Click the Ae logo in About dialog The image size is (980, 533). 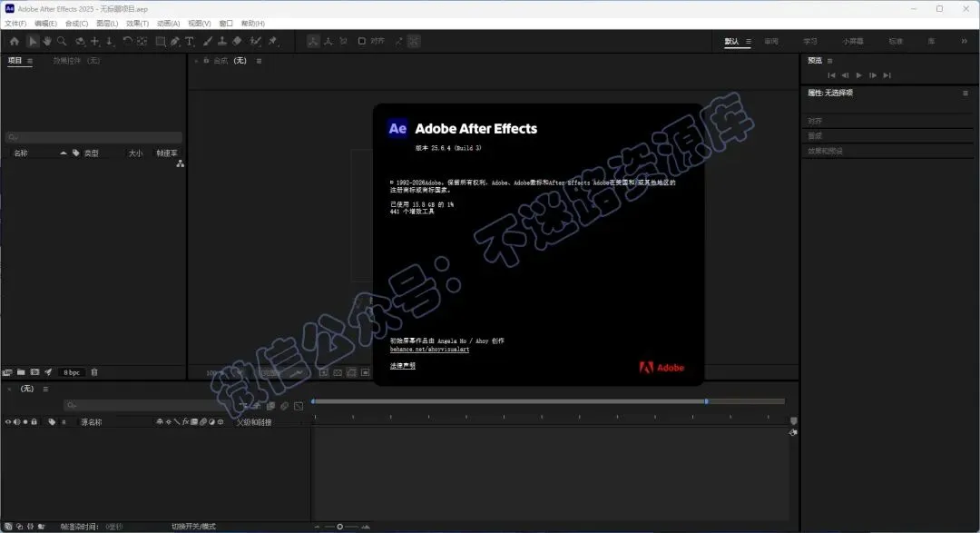[397, 128]
